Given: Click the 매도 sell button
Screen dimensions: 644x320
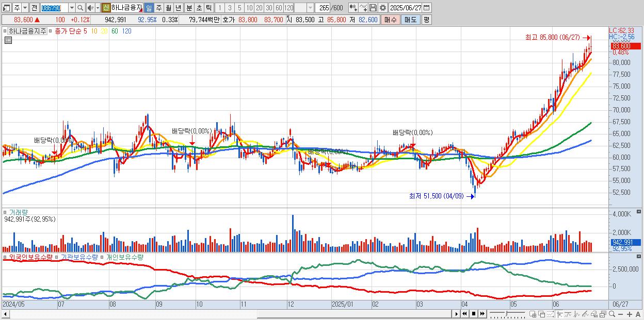Looking at the screenshot, I should coord(410,20).
